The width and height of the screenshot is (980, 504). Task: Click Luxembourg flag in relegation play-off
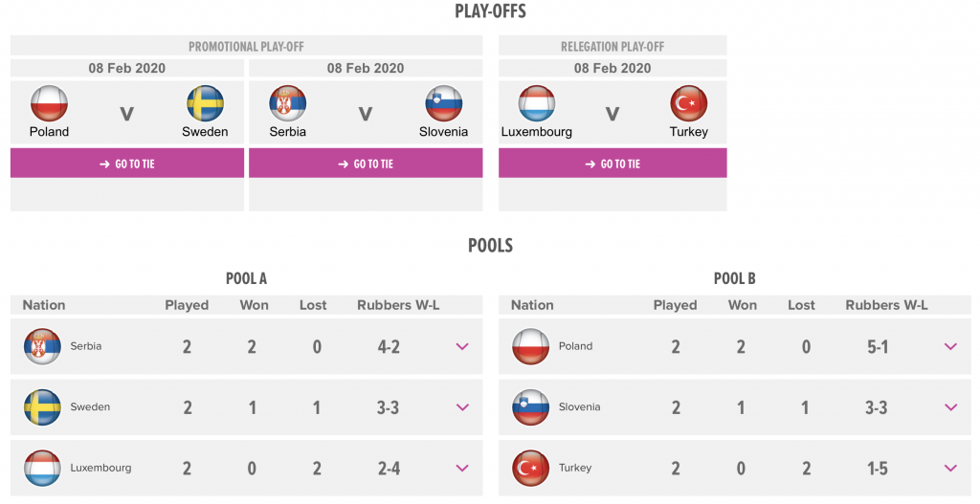[x=536, y=103]
